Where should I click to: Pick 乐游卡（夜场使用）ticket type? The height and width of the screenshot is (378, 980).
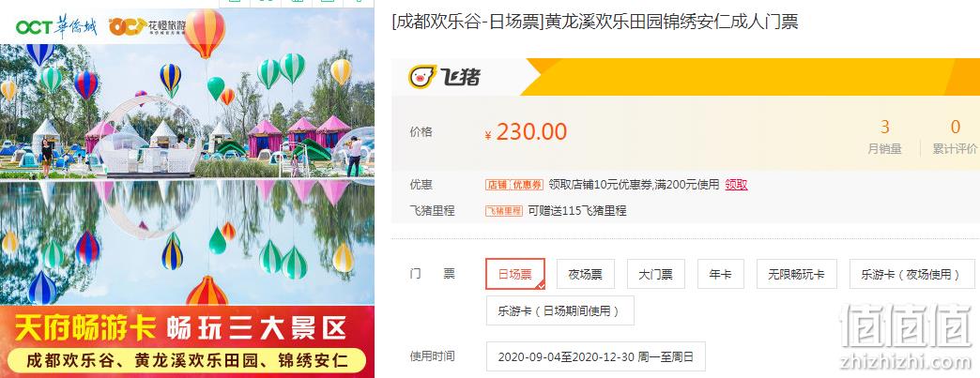[x=911, y=274]
